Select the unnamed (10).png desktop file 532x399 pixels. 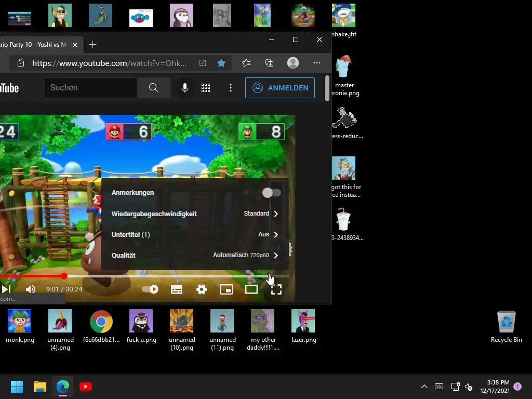pos(182,330)
